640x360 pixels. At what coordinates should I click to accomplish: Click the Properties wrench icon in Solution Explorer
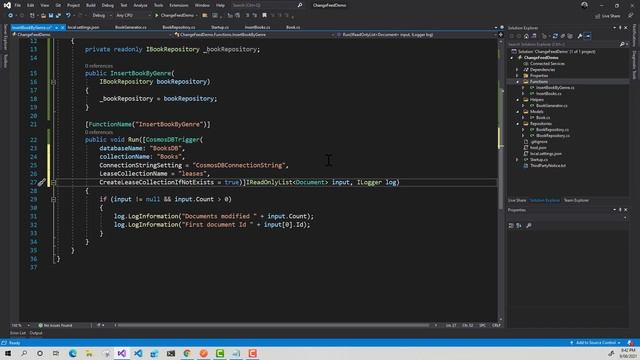580,36
